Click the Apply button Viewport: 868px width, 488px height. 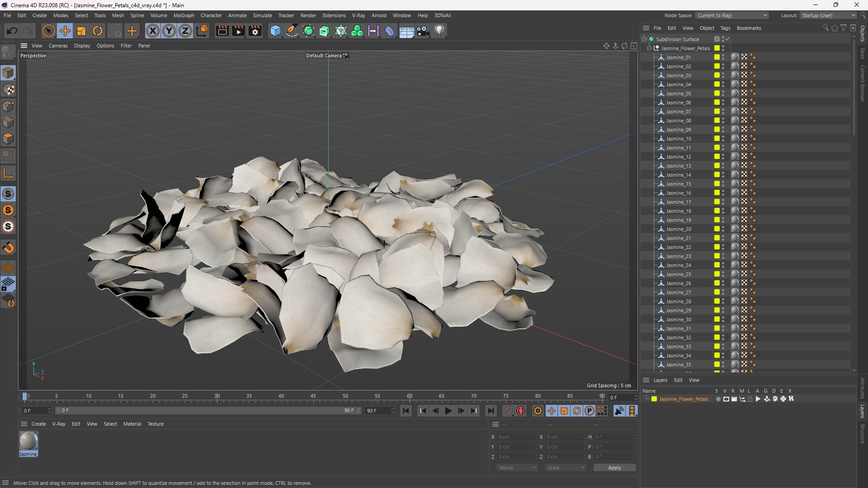tap(614, 468)
